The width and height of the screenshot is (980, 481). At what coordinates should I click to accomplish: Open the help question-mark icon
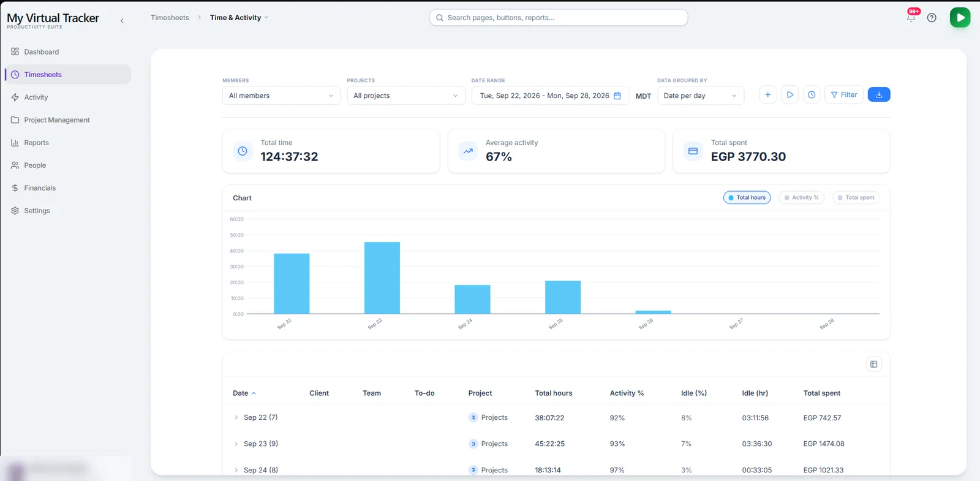(x=932, y=18)
